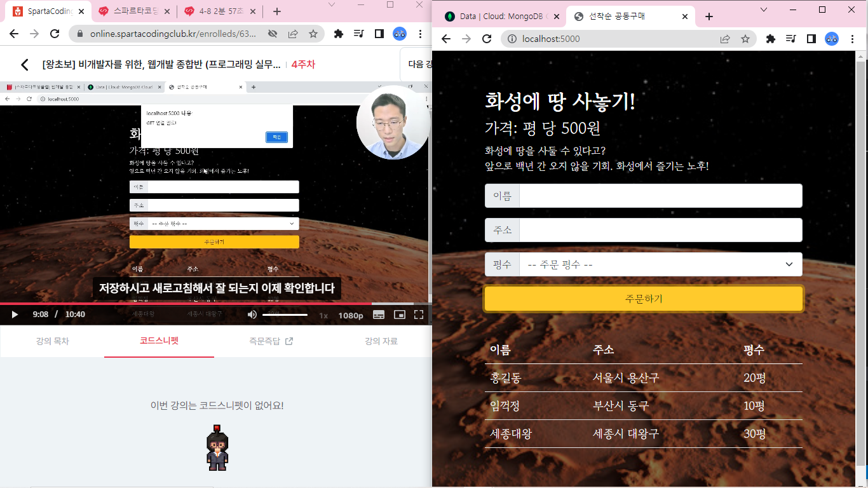Adjust the video volume slider

(x=285, y=315)
